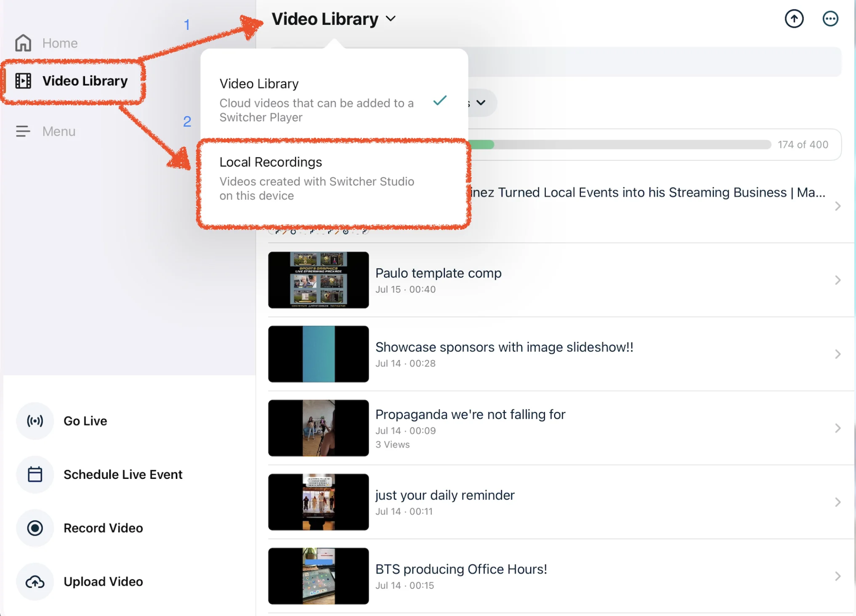This screenshot has height=616, width=856.
Task: Open details chevron for Showcase sponsors video
Action: pos(837,354)
